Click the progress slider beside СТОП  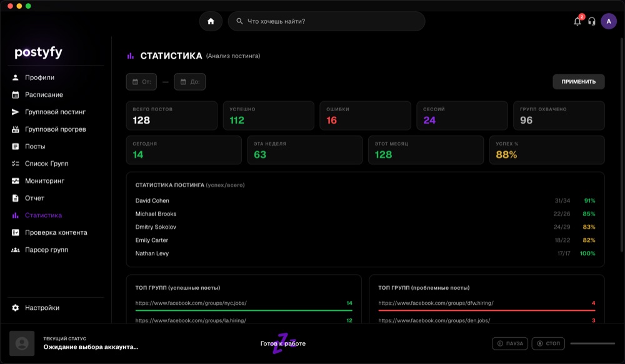[x=592, y=343]
